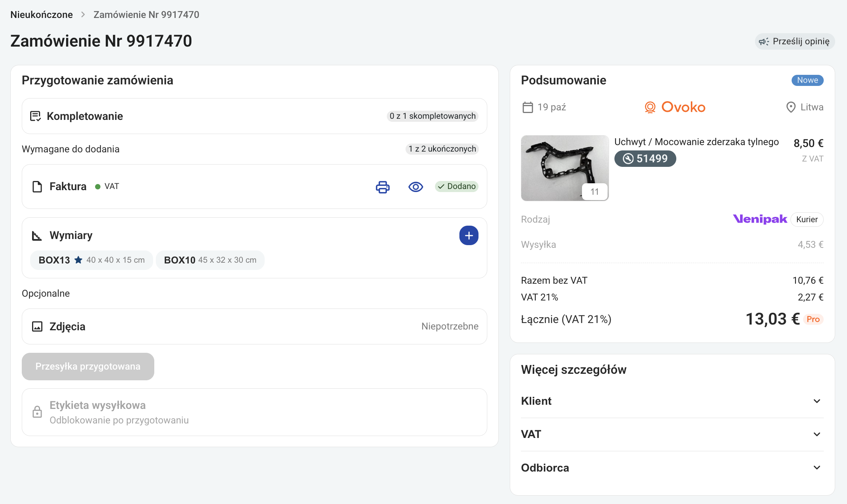Viewport: 847px width, 504px height.
Task: Click the Dodano status badge
Action: 457,186
